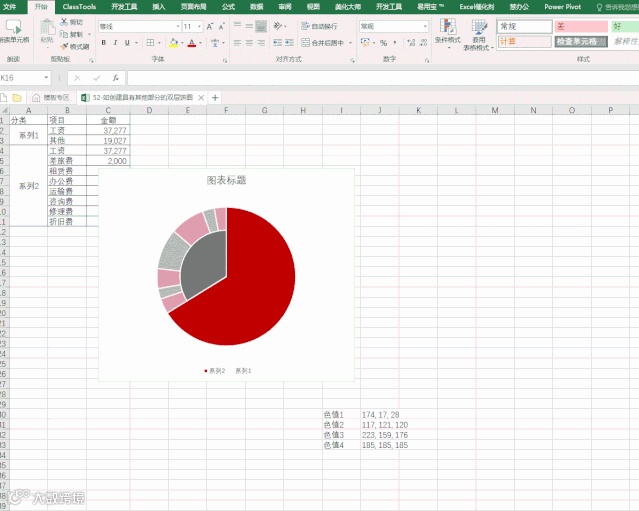Click the Borders grid icon

point(150,42)
